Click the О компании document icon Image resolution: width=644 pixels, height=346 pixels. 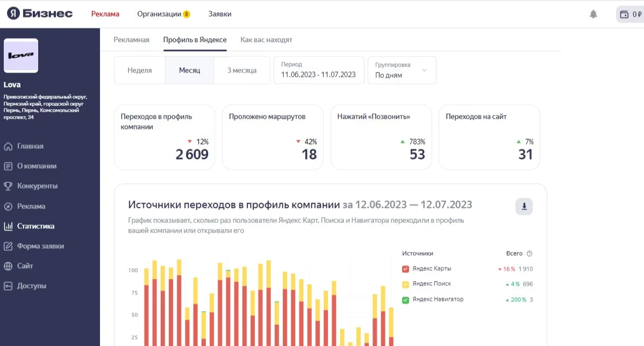click(x=8, y=166)
